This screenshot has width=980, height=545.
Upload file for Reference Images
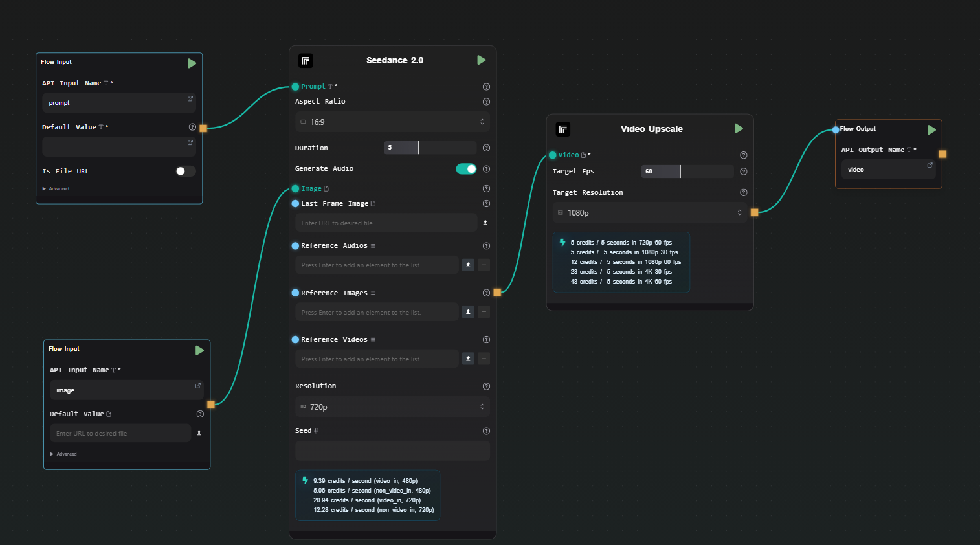(x=468, y=312)
